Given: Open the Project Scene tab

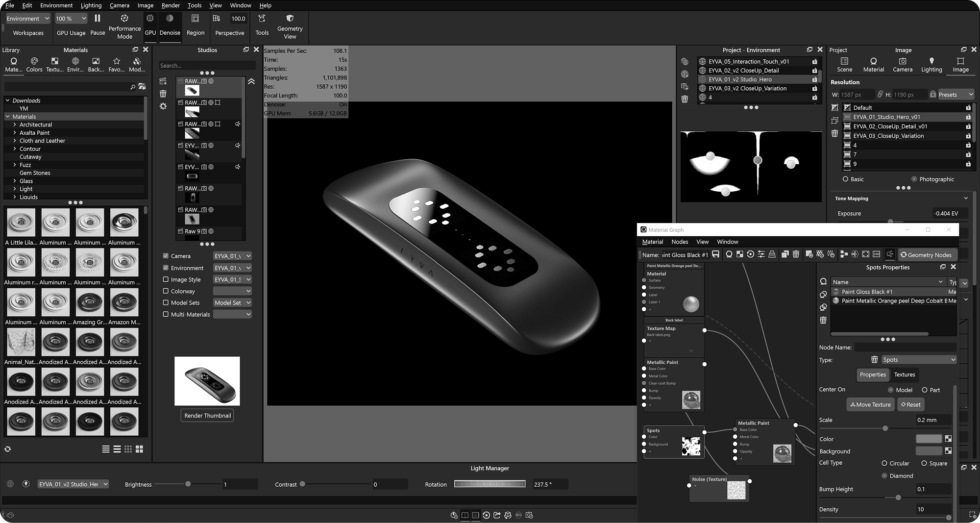Looking at the screenshot, I should 844,64.
